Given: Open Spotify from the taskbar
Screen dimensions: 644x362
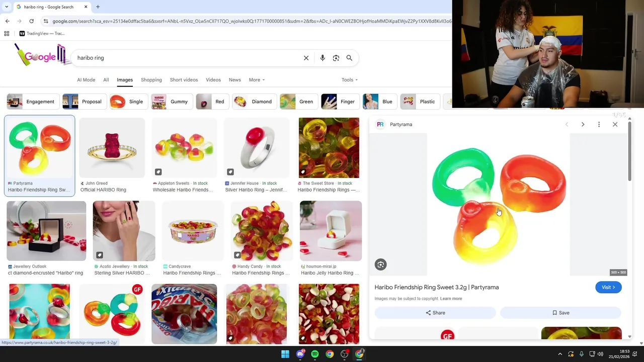Looking at the screenshot, I should (315, 354).
